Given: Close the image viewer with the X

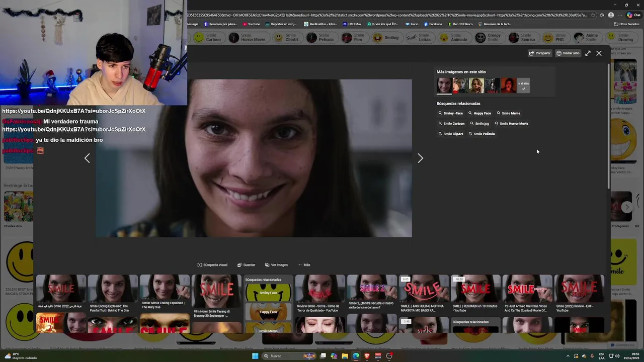Looking at the screenshot, I should coord(599,53).
